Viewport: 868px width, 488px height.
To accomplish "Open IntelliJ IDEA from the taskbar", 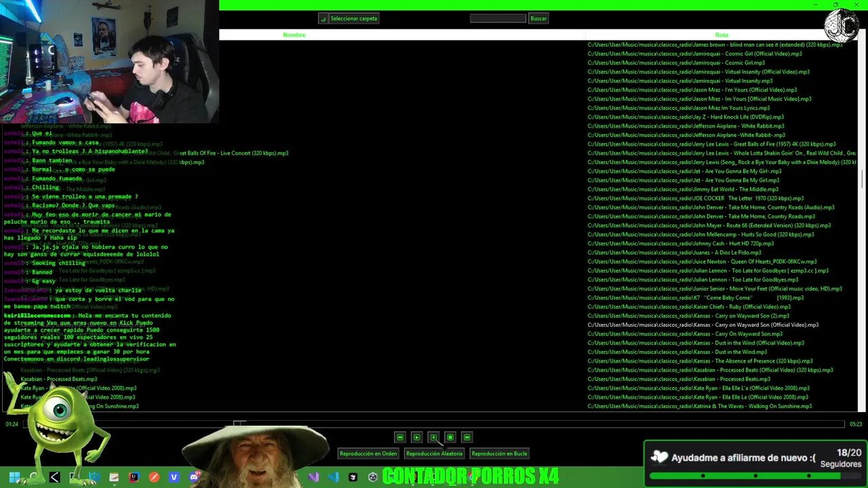I will pos(134,477).
